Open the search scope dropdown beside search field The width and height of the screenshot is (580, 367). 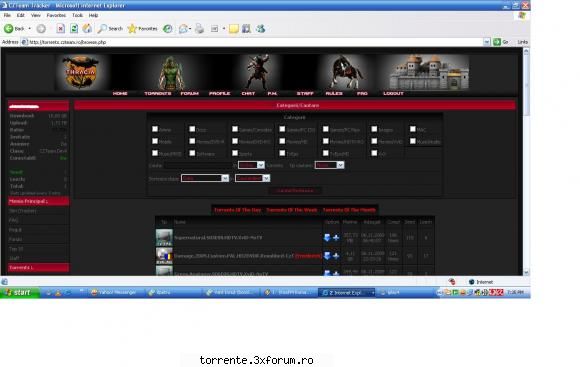pos(251,165)
